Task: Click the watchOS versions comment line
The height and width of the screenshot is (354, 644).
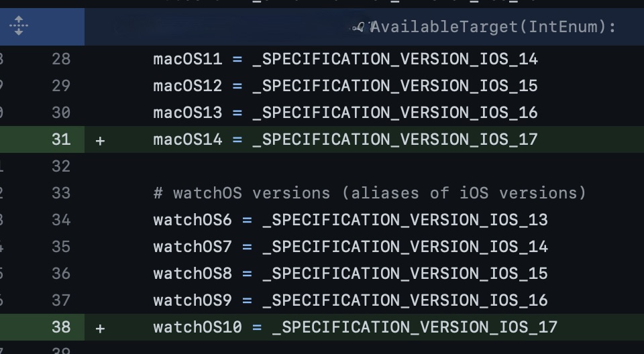Action: 370,193
